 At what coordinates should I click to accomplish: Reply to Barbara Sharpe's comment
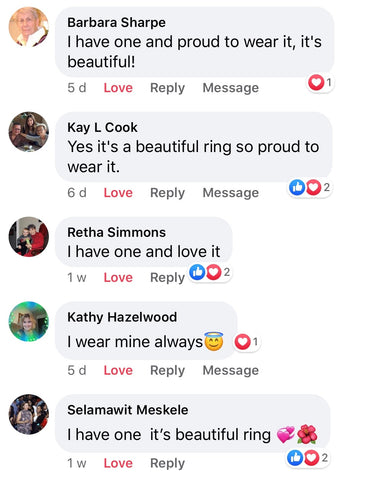point(167,88)
